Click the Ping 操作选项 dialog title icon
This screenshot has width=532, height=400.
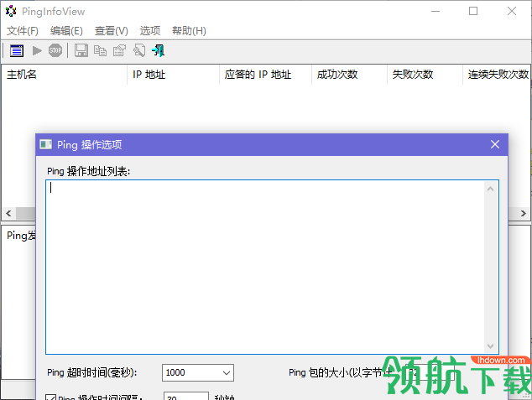pyautogui.click(x=46, y=145)
